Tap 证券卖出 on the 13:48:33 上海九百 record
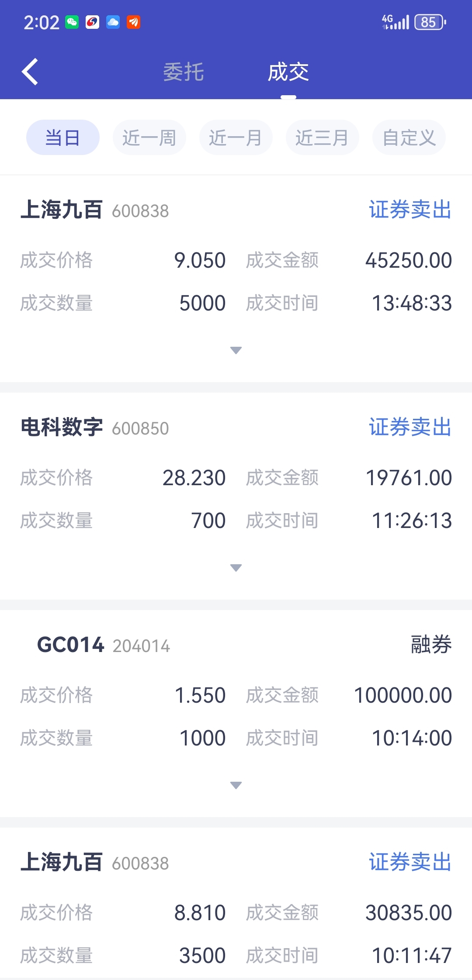The height and width of the screenshot is (980, 472). (410, 210)
